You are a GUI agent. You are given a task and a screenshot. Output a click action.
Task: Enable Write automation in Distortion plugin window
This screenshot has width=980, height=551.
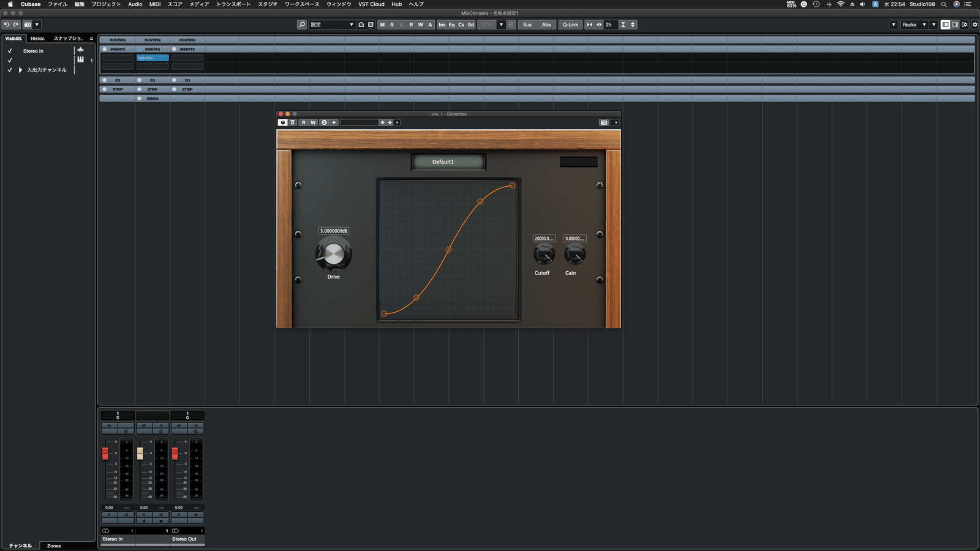[x=313, y=122]
